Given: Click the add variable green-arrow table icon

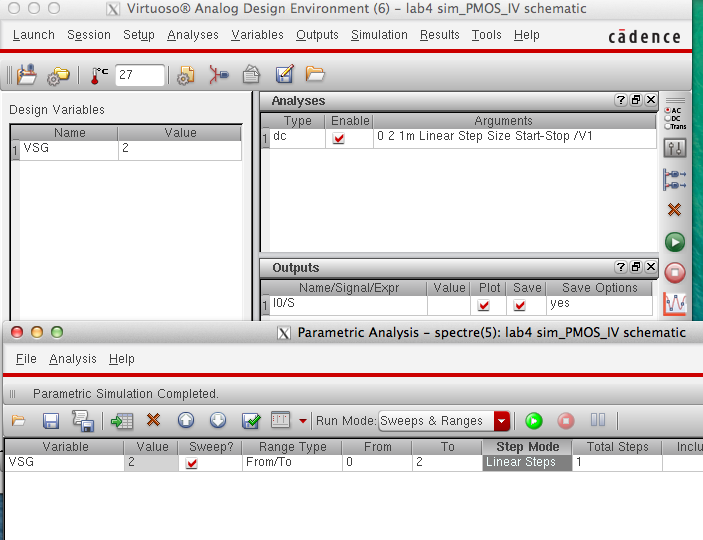Looking at the screenshot, I should tap(122, 421).
